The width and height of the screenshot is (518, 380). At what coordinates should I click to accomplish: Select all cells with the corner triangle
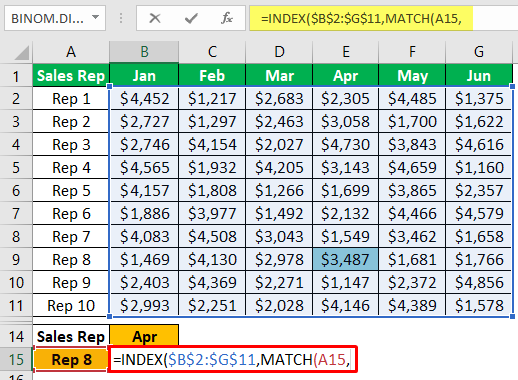(x=21, y=53)
